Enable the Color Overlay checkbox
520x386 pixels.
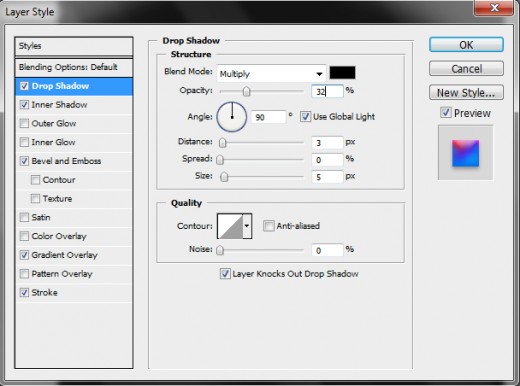(24, 236)
